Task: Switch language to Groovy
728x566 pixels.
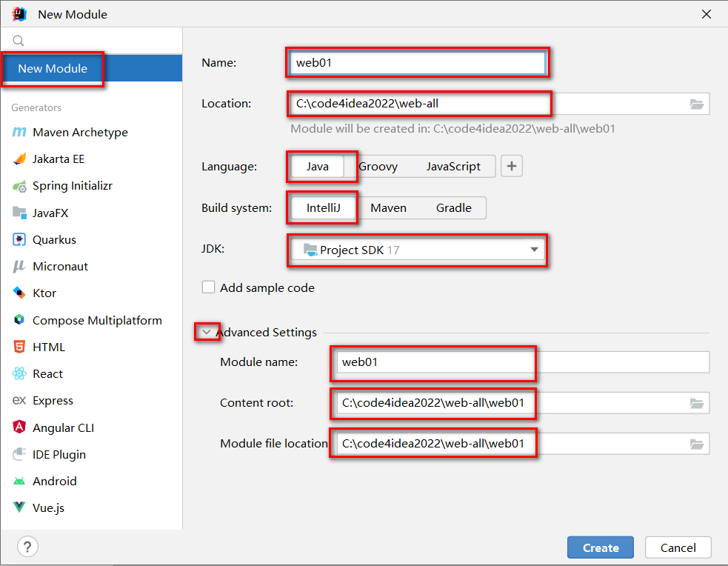Action: (378, 167)
